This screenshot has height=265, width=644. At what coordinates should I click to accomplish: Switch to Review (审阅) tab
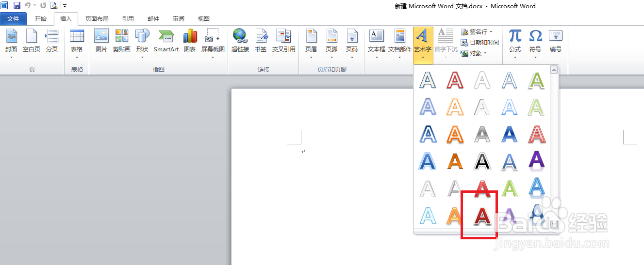point(179,18)
